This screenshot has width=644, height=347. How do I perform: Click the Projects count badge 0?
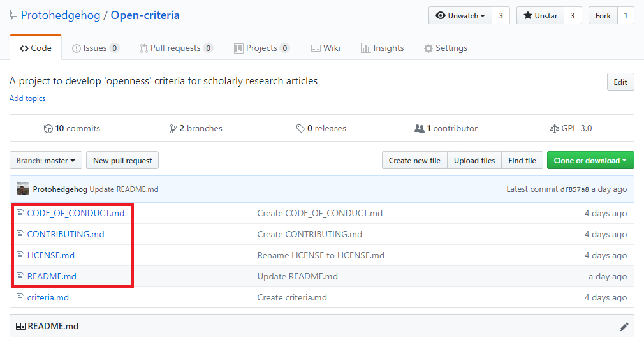point(284,48)
